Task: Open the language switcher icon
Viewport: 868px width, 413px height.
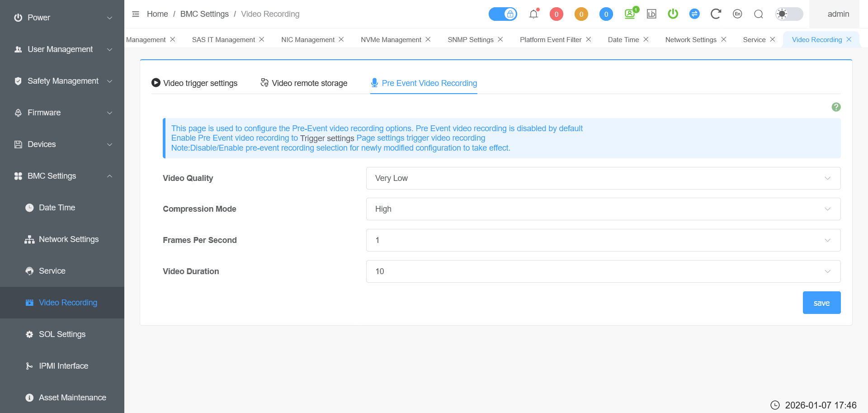Action: click(737, 14)
